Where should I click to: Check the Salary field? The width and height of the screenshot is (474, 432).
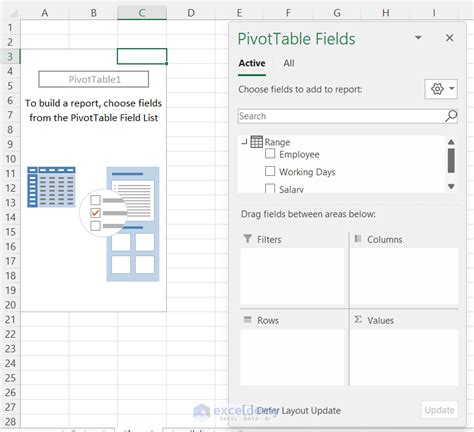pyautogui.click(x=270, y=188)
